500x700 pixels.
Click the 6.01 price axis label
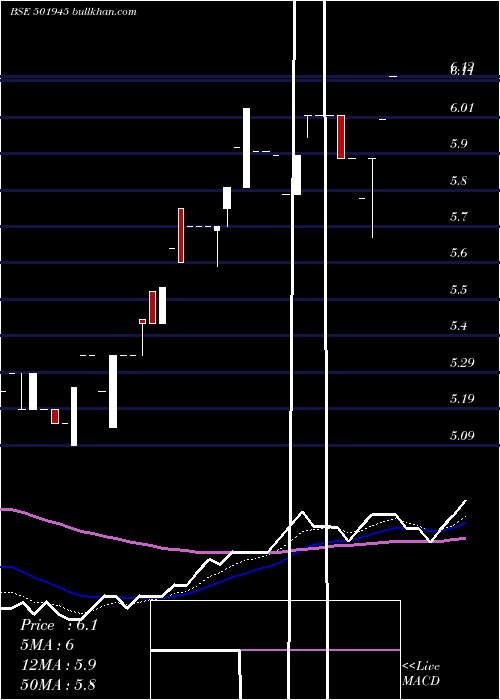tap(462, 108)
